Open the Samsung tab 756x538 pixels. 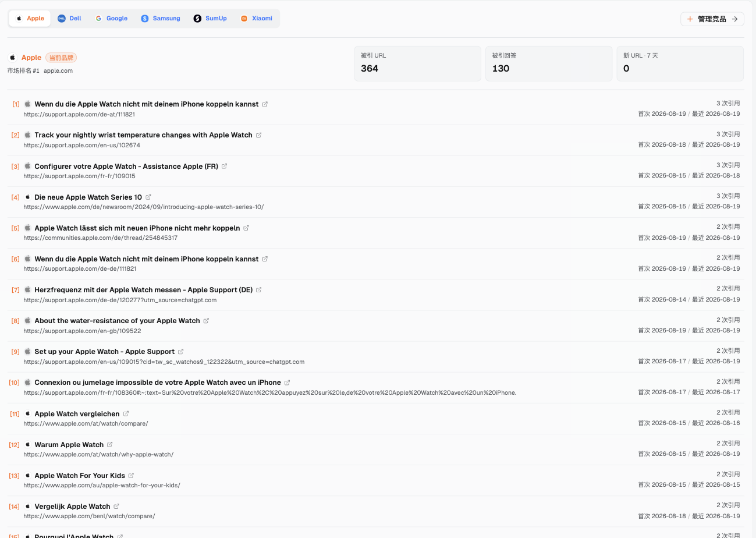point(161,19)
